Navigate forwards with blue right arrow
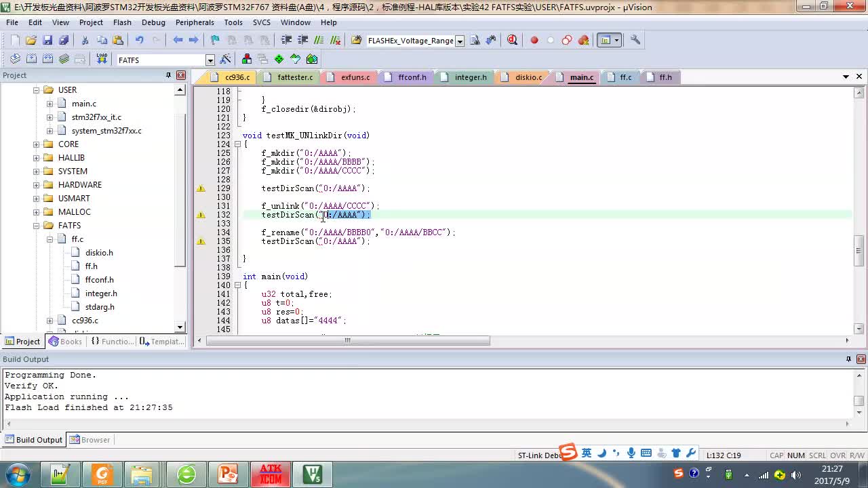The image size is (868, 488). (x=194, y=40)
